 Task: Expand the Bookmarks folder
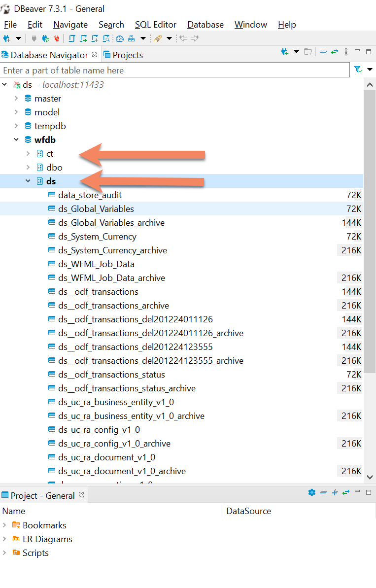4,525
